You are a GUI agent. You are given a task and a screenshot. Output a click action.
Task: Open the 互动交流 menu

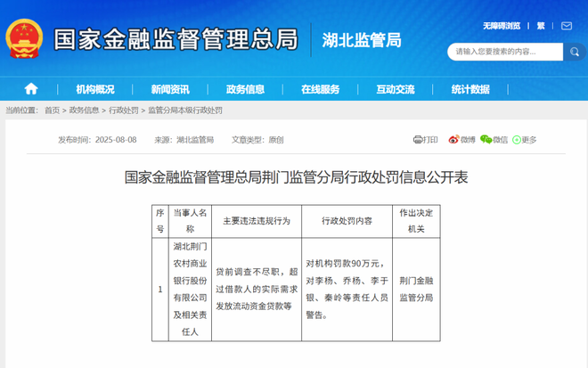click(396, 89)
